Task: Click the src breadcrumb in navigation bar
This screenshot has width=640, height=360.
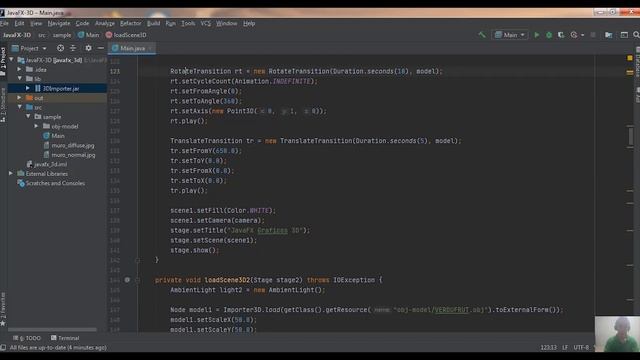Action: (42, 35)
